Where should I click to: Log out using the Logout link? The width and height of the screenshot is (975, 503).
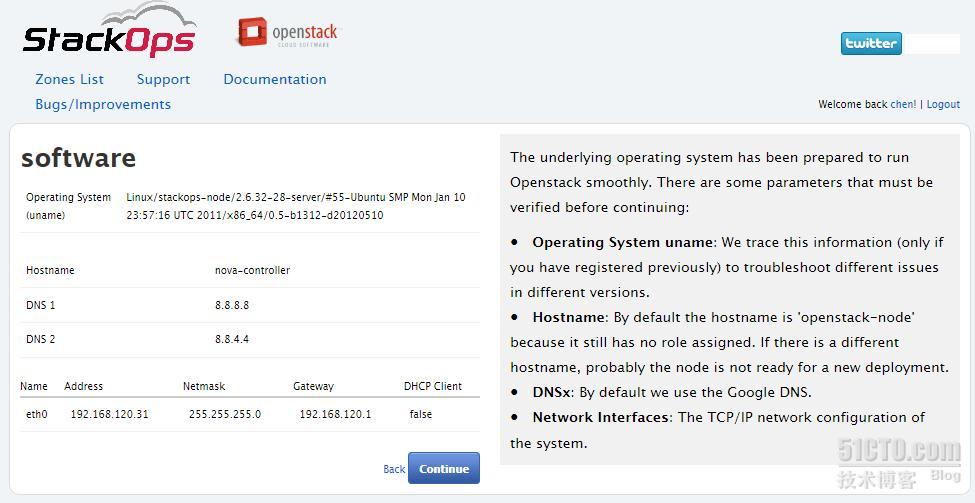[x=943, y=104]
